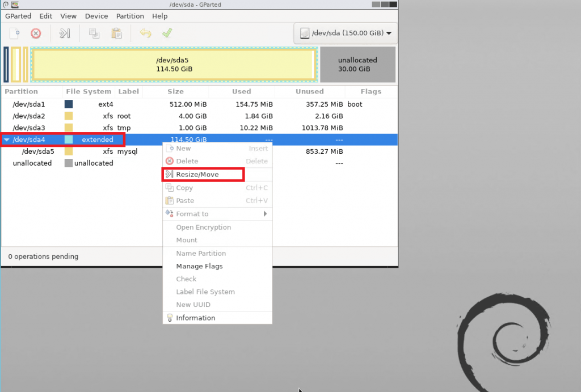Image resolution: width=581 pixels, height=392 pixels.
Task: Select the /dev/sda1 row
Action: pyautogui.click(x=199, y=104)
